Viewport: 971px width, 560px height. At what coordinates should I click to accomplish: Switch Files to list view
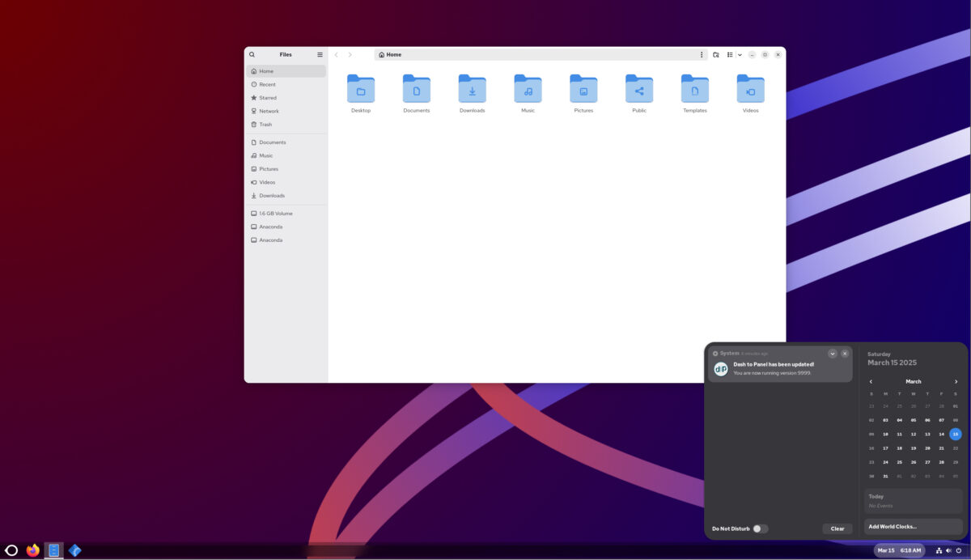pyautogui.click(x=729, y=54)
